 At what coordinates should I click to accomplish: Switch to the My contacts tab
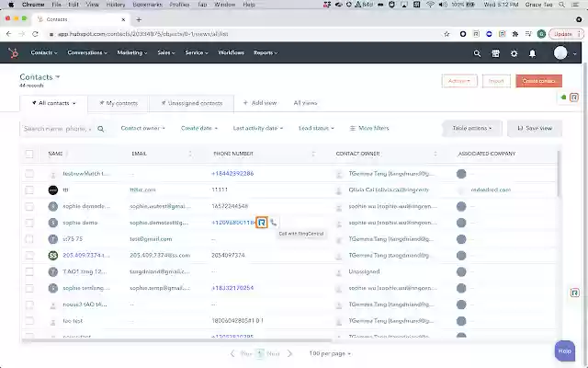coord(118,103)
